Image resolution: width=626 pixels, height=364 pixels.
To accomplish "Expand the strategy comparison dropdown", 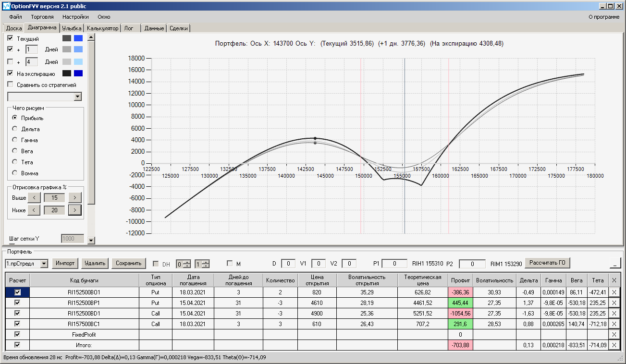I will [78, 97].
